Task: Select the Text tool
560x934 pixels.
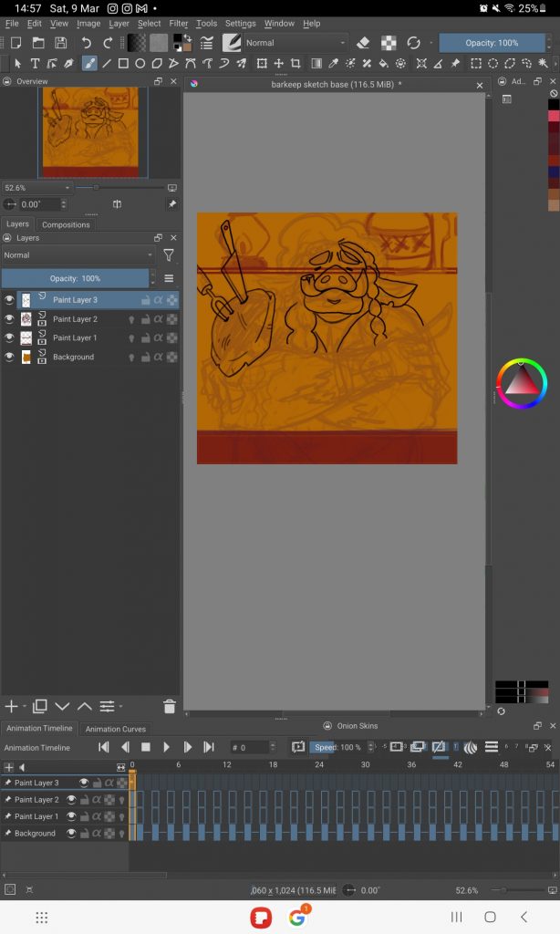Action: (x=36, y=63)
